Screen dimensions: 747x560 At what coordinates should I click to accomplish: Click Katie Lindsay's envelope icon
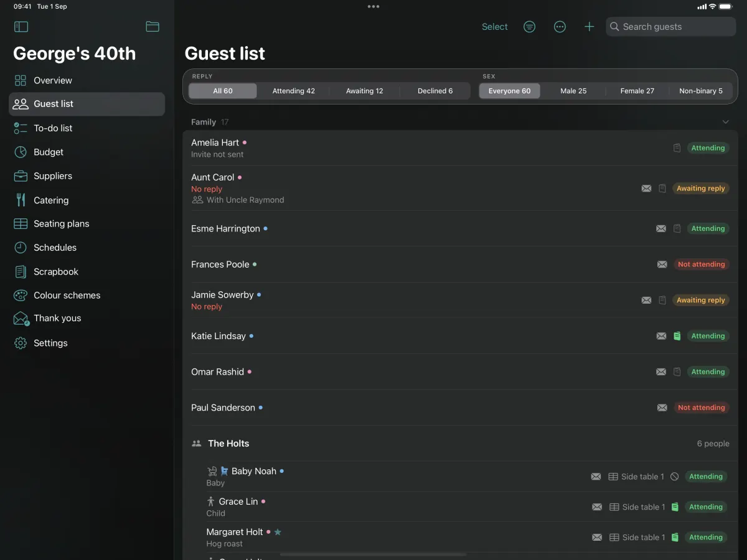click(661, 336)
